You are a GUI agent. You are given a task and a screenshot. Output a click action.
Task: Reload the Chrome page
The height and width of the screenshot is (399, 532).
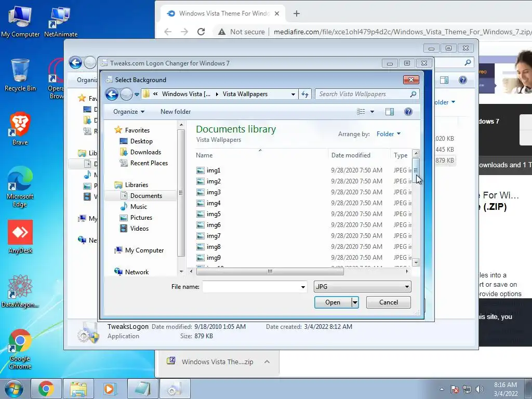tap(201, 32)
